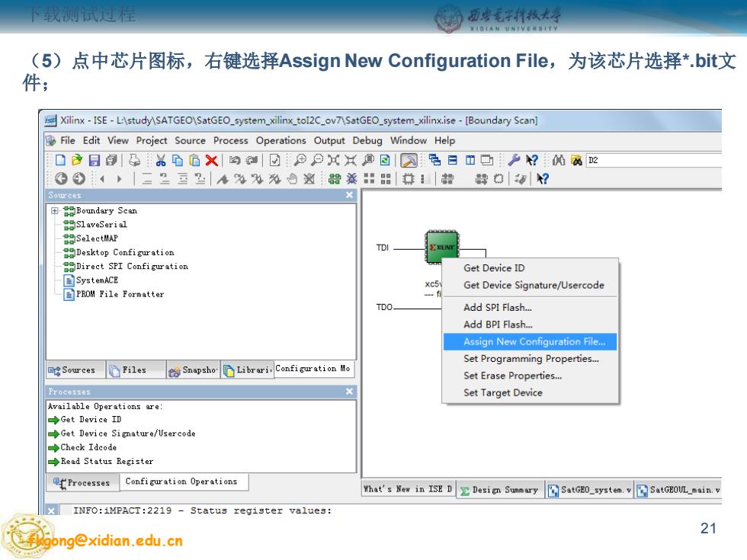Screen dimensions: 747x560
Task: Choose Assign New Configuration File from context menu
Action: 530,341
